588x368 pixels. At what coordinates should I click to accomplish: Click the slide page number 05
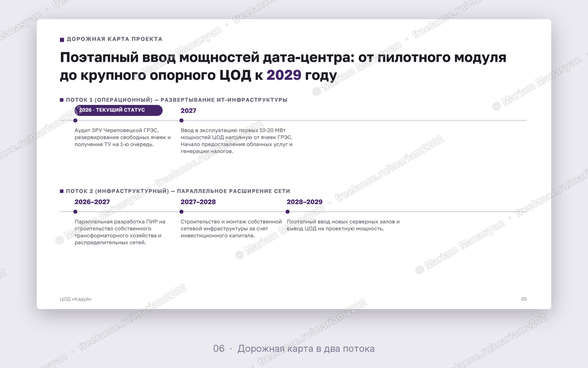524,299
